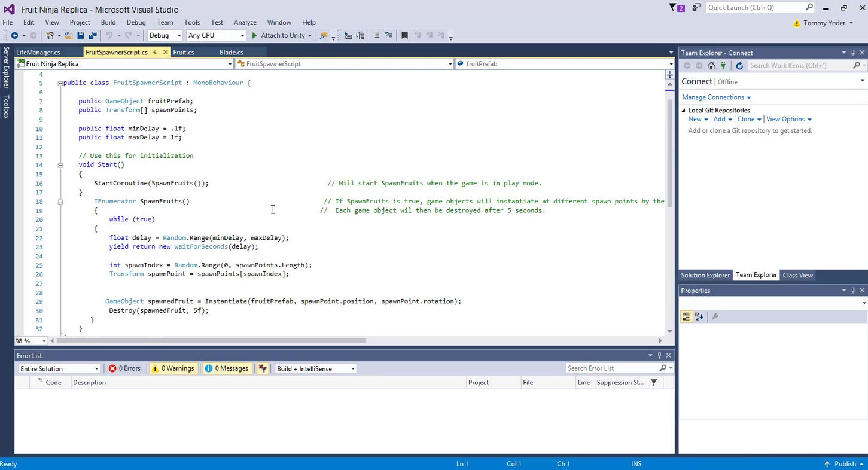
Task: Open the Entire Solution scope dropdown
Action: point(59,368)
